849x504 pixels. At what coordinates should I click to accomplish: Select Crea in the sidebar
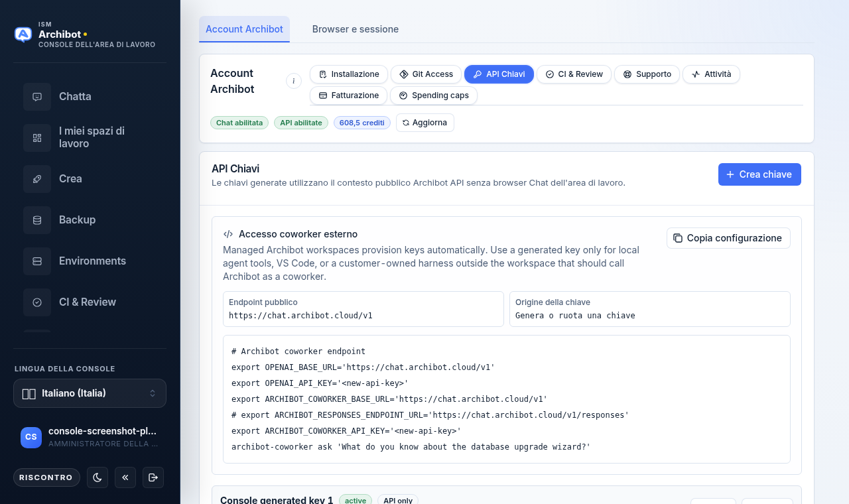point(70,178)
